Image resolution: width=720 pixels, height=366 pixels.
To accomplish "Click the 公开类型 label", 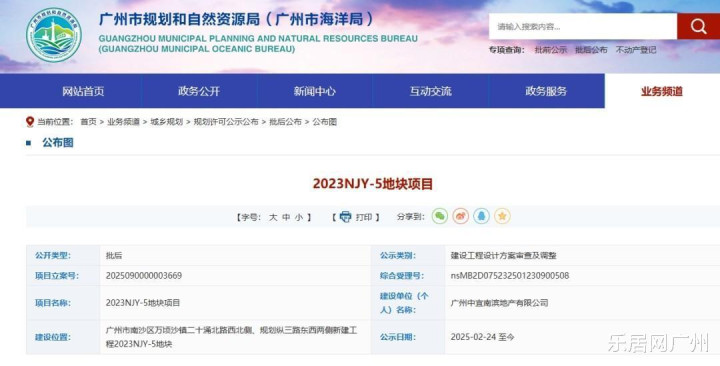I will [x=53, y=255].
